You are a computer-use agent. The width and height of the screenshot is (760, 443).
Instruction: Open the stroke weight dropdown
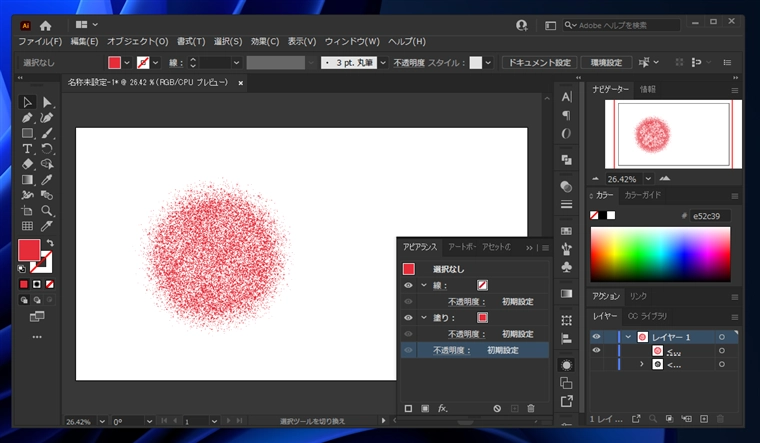click(237, 63)
